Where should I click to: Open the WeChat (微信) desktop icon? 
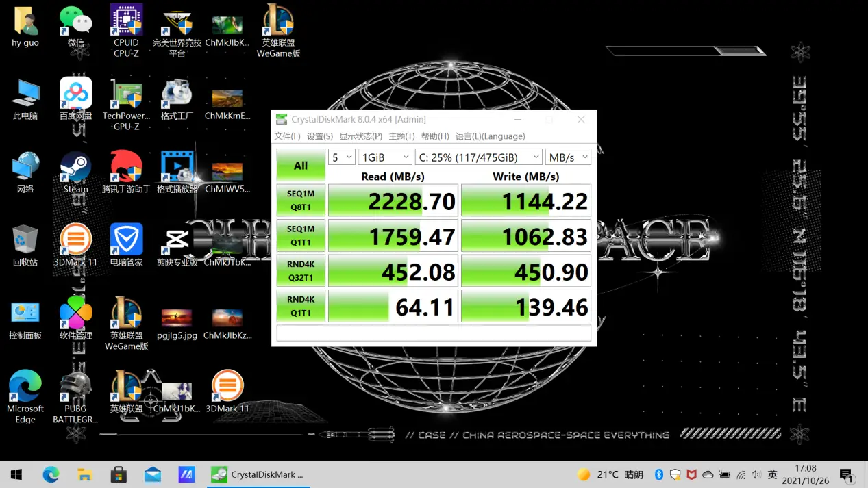point(75,22)
